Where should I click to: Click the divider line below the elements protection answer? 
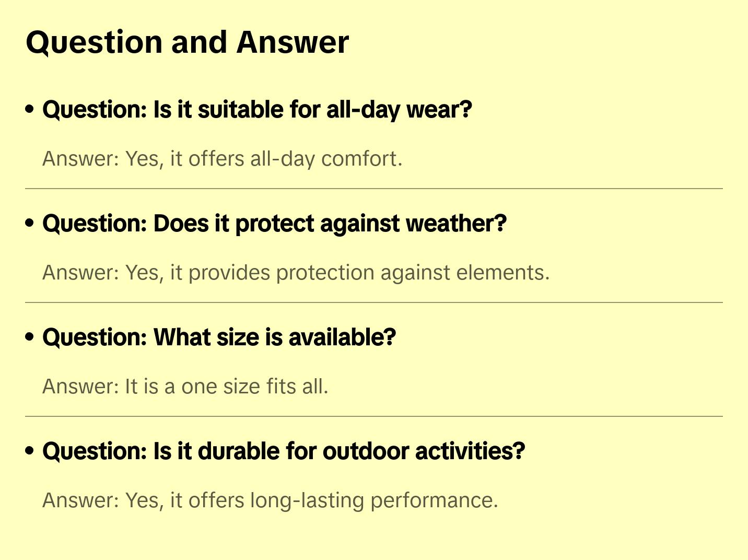(374, 302)
